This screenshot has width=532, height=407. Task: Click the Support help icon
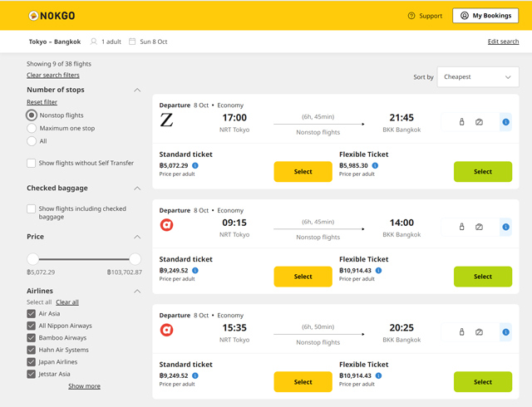[411, 16]
